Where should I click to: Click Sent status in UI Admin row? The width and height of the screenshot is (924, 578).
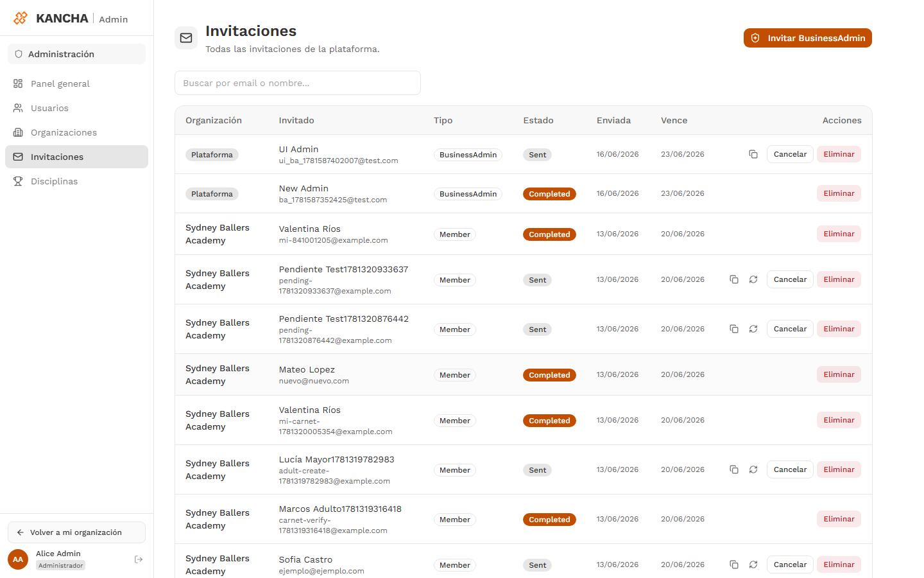(537, 155)
